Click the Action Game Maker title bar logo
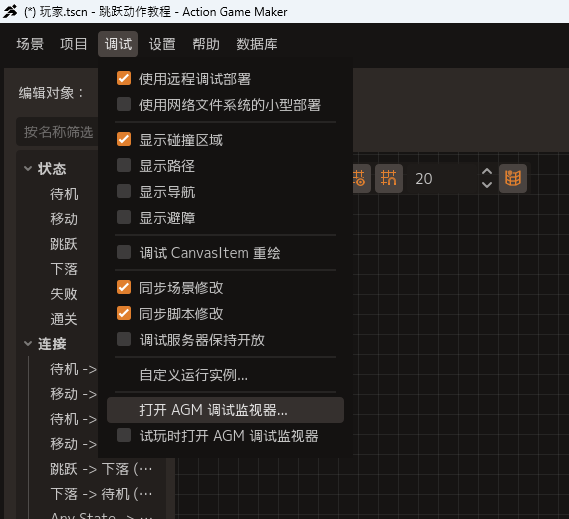 point(10,11)
